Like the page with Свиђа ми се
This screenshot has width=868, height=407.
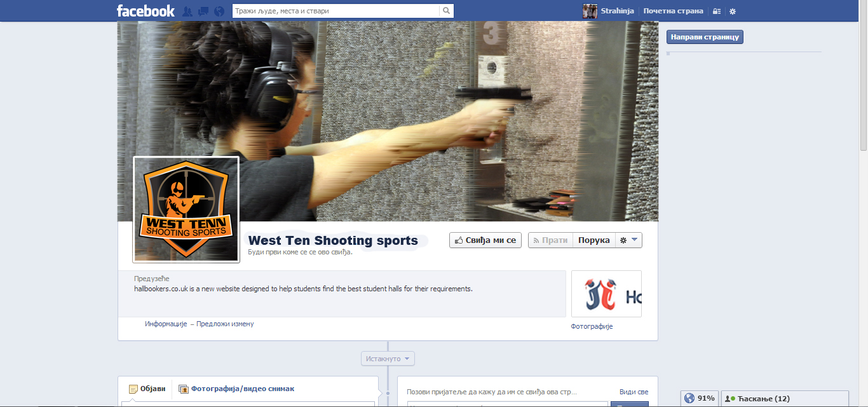click(486, 240)
